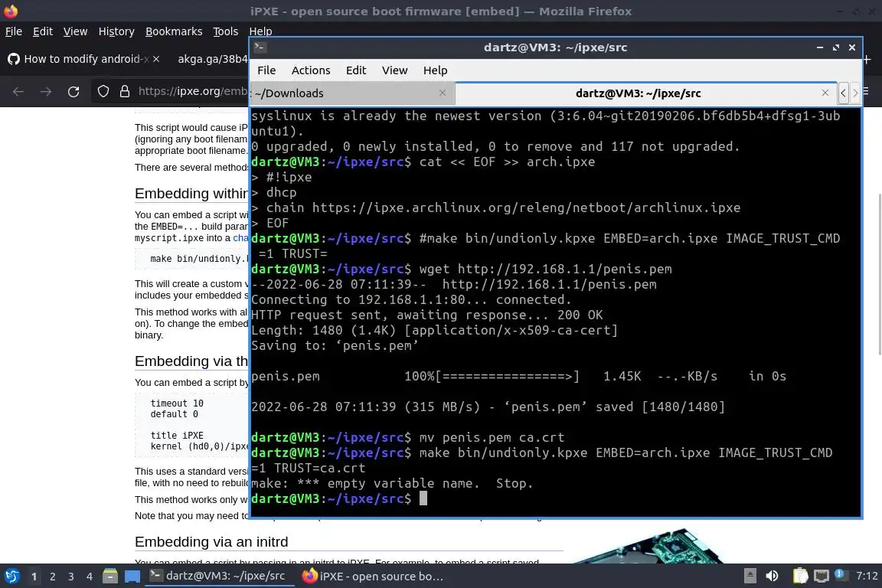882x588 pixels.
Task: Switch to virtual desktop 4
Action: (x=89, y=577)
